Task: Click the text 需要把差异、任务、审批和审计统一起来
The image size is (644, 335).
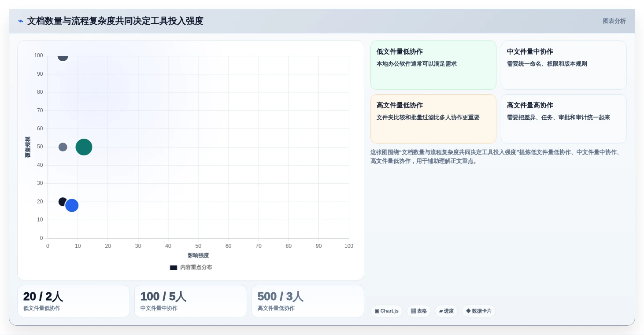Action: [x=559, y=118]
